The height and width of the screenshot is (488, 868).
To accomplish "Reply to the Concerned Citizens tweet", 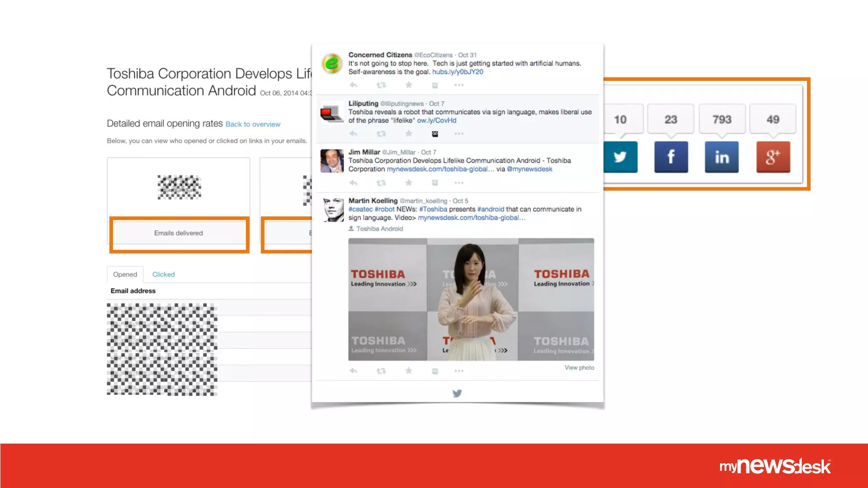I will pos(353,85).
